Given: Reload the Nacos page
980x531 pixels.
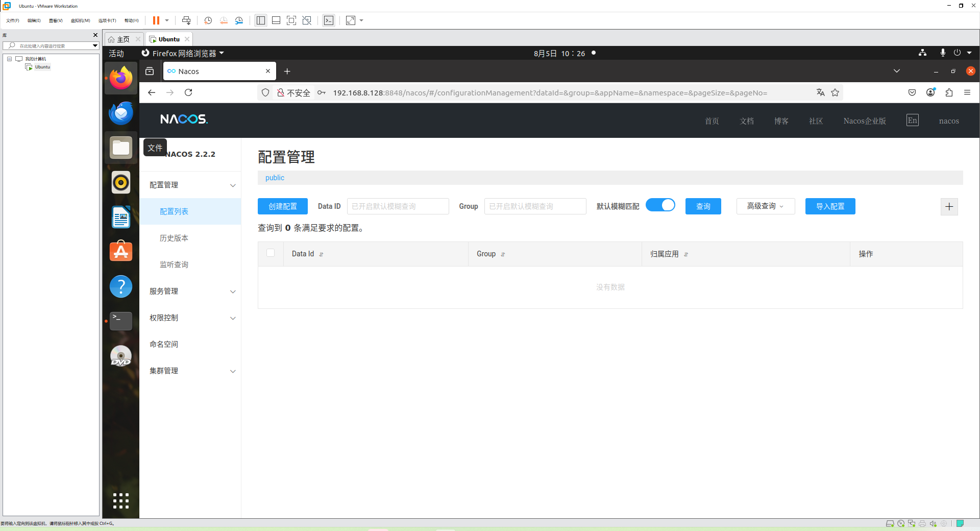Looking at the screenshot, I should pyautogui.click(x=188, y=92).
